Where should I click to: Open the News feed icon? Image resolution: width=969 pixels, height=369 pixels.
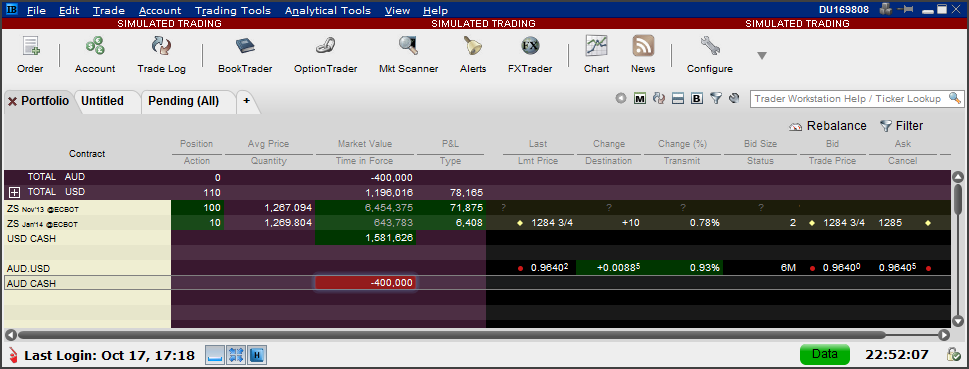643,55
